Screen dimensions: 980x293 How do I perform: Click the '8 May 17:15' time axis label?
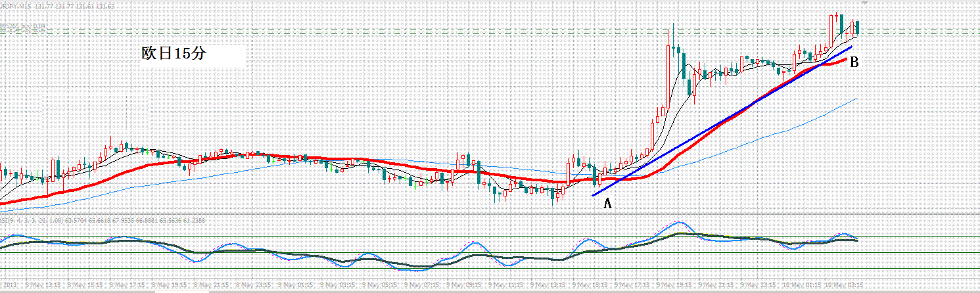[127, 285]
